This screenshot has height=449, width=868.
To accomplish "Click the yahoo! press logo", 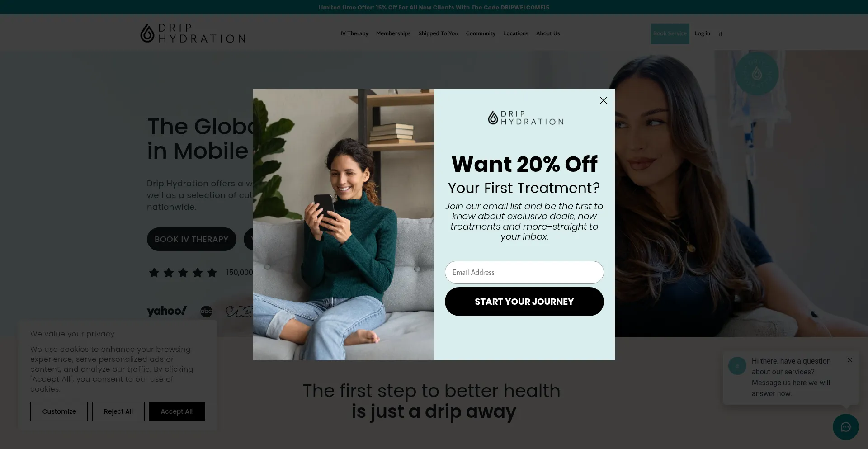I will [x=167, y=311].
